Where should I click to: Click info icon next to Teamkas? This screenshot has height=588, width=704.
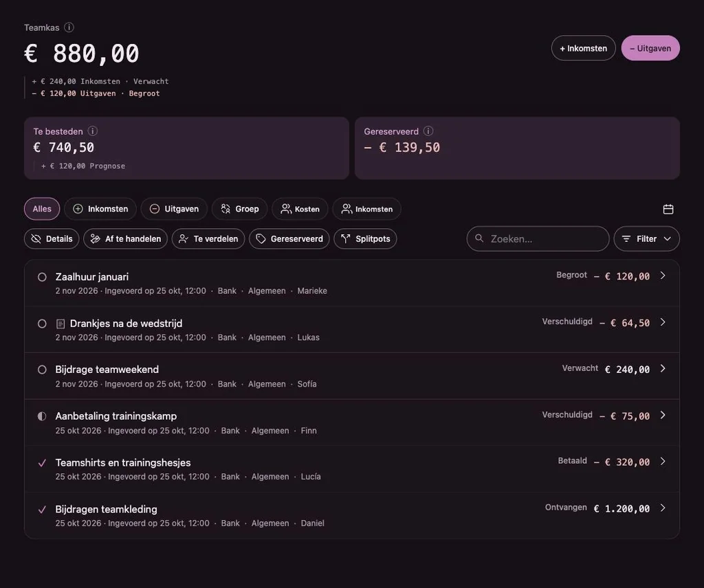69,27
